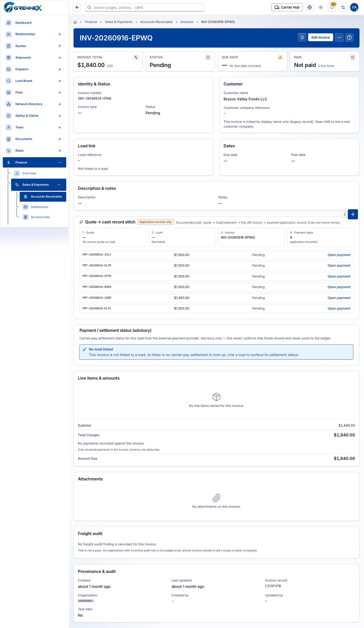The width and height of the screenshot is (364, 628).
Task: Click the Accounts Receivable breadcrumb
Action: [156, 22]
